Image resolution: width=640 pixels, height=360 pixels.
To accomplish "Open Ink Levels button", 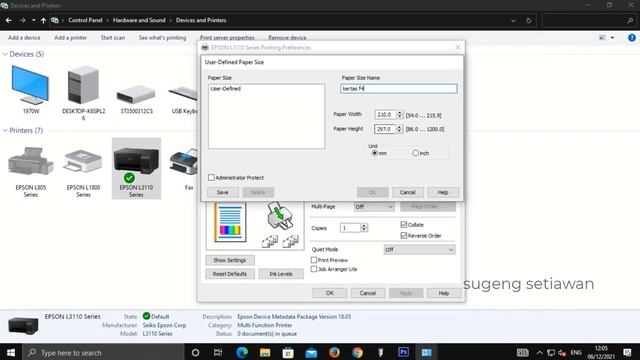I will tap(281, 274).
